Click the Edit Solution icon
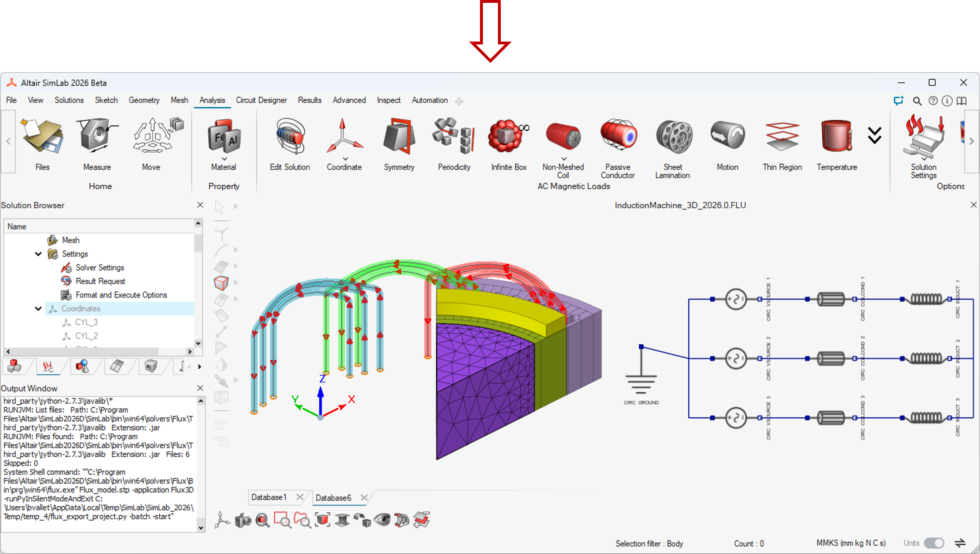980x554 pixels. [289, 137]
